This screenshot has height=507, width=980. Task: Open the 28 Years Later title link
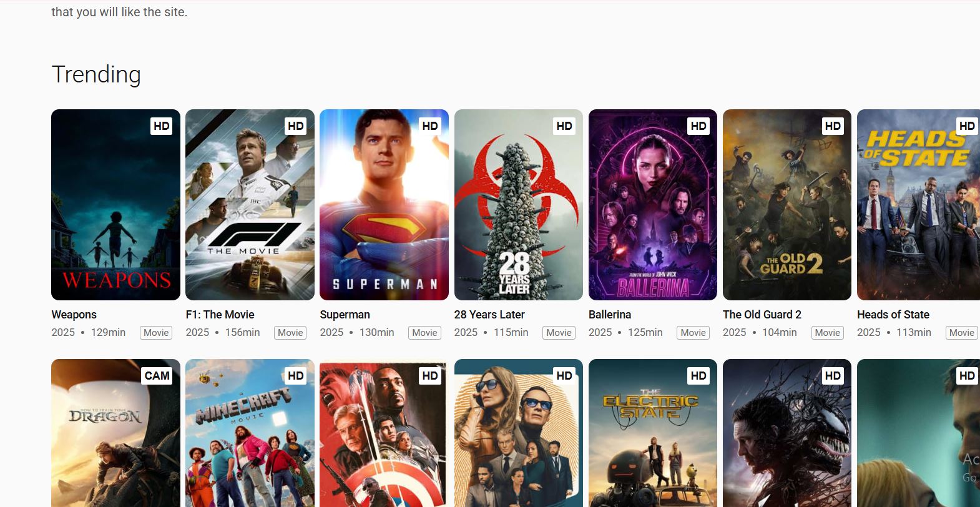click(489, 315)
